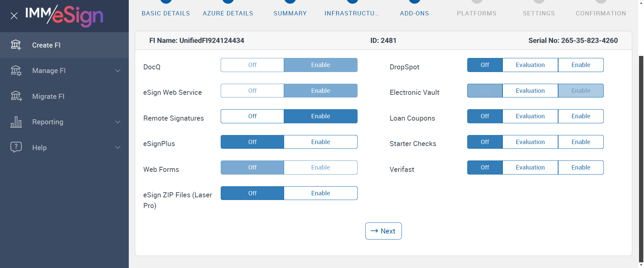Click the Create FI bank icon
The width and height of the screenshot is (644, 268).
(16, 45)
